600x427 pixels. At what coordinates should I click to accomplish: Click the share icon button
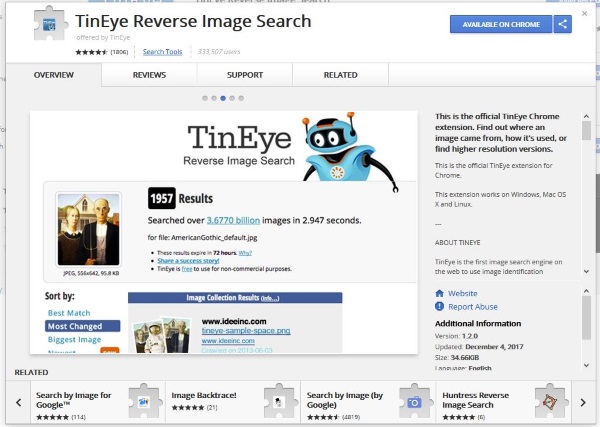point(562,24)
